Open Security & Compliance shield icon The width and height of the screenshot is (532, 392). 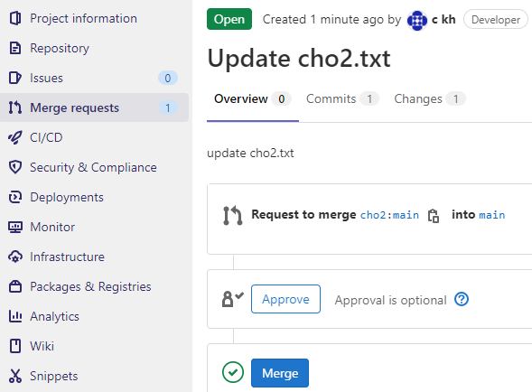coord(15,167)
